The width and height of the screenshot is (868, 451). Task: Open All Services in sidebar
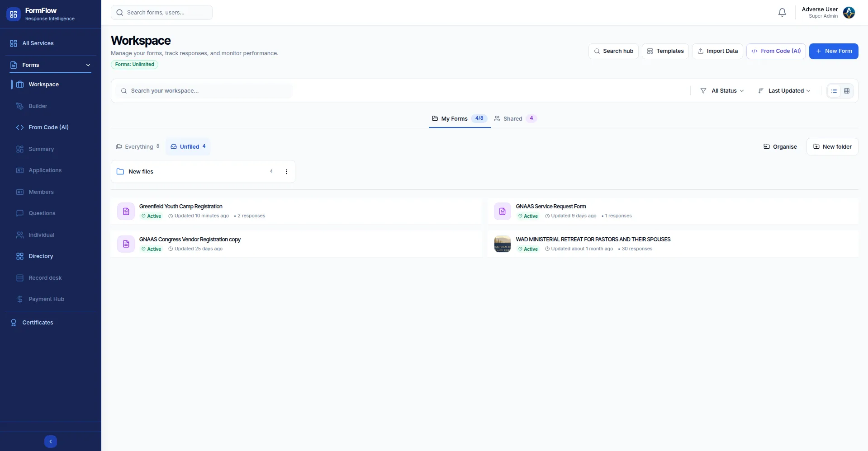click(x=51, y=43)
